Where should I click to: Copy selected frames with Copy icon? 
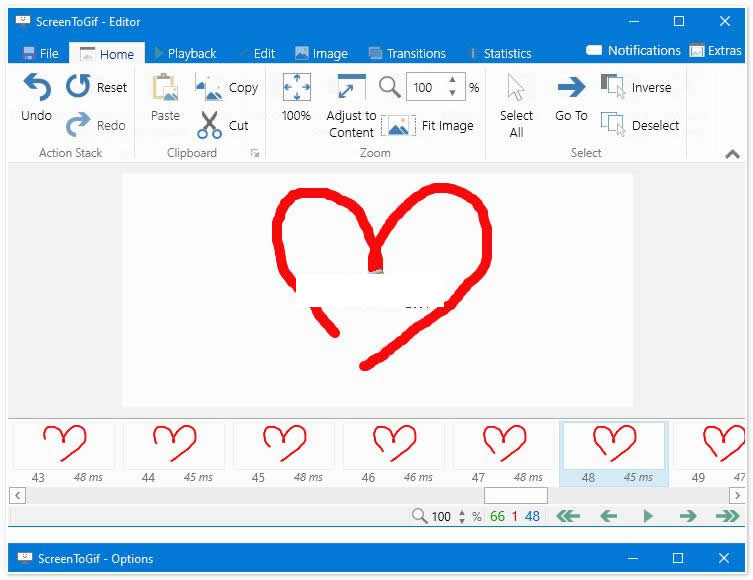tap(209, 88)
